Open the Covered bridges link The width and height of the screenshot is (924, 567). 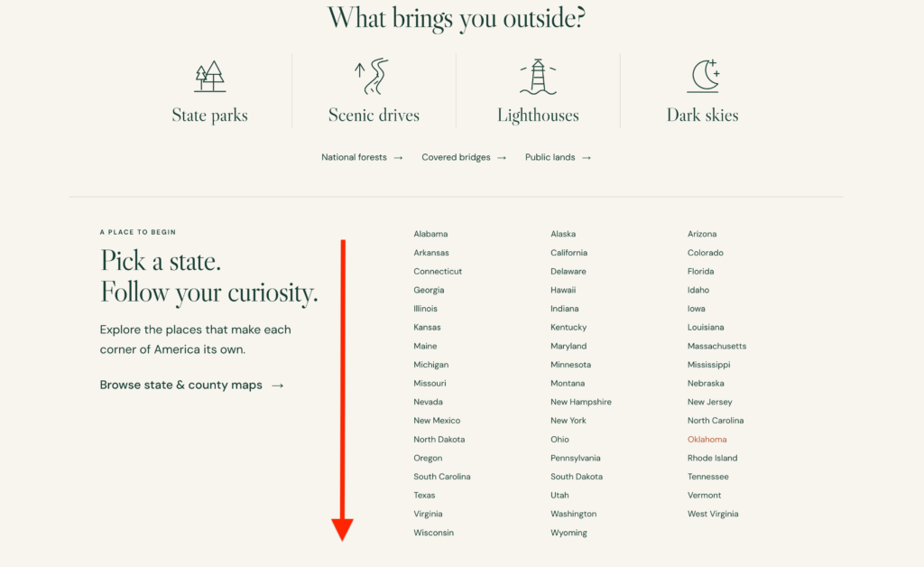456,157
